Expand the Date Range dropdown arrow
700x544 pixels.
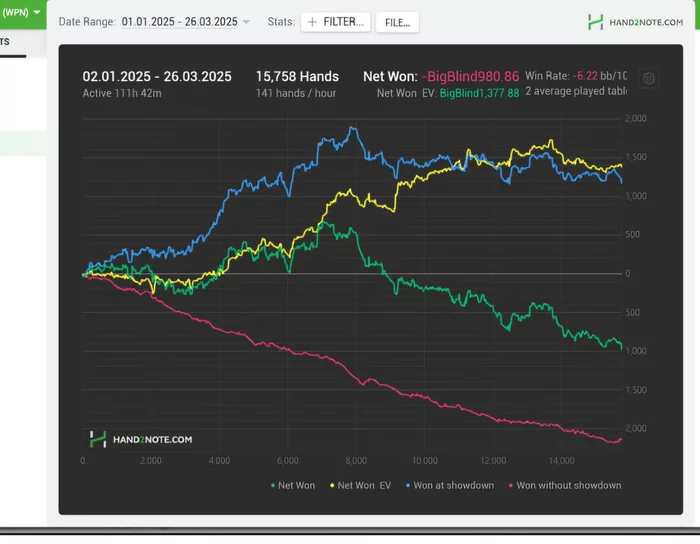tap(247, 22)
